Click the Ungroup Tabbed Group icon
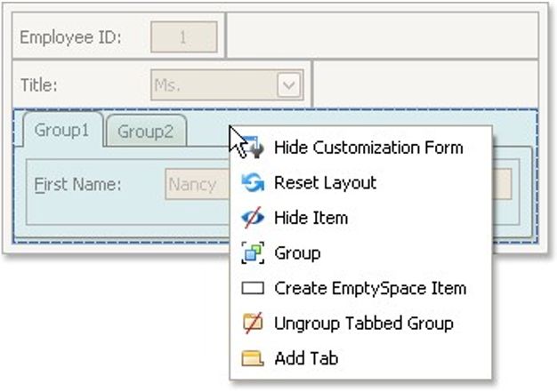This screenshot has width=557, height=392. [x=253, y=324]
